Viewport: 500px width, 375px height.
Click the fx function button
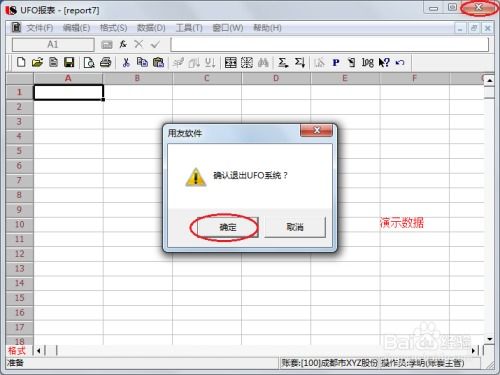(123, 44)
